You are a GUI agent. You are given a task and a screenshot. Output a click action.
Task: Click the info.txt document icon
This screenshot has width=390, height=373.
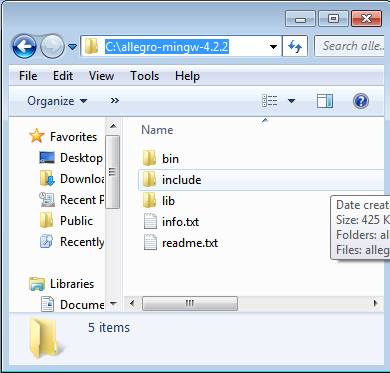[150, 221]
